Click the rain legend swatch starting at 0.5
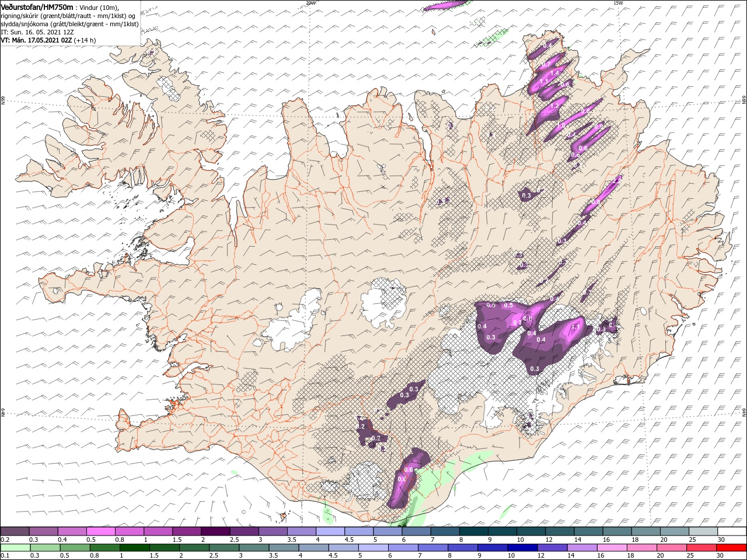The width and height of the screenshot is (747, 560). [x=75, y=548]
